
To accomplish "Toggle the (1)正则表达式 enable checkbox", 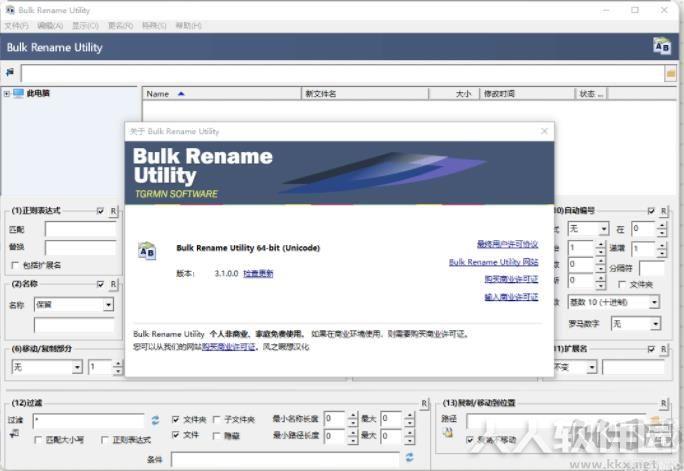I will (x=100, y=211).
